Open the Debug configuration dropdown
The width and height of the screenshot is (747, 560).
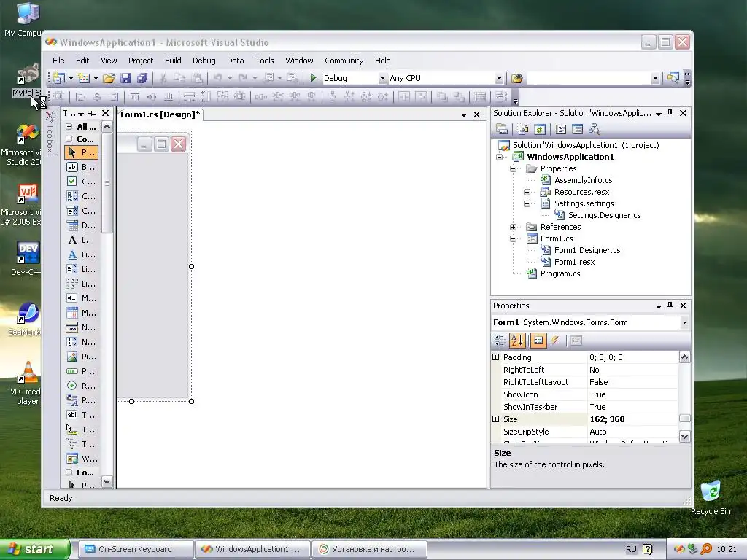382,79
